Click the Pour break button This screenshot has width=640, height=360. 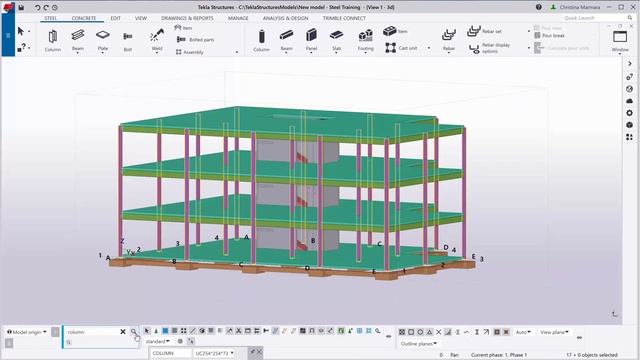(549, 36)
